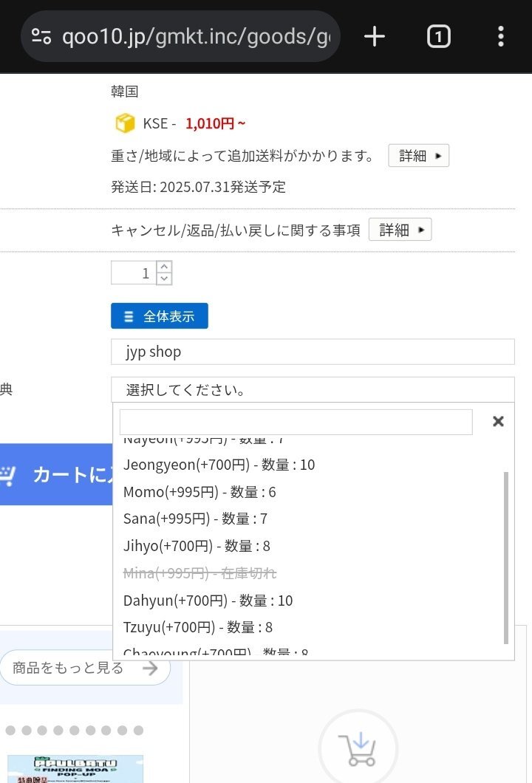Open shipping fee 詳細 button
The height and width of the screenshot is (783, 532).
pyautogui.click(x=419, y=155)
